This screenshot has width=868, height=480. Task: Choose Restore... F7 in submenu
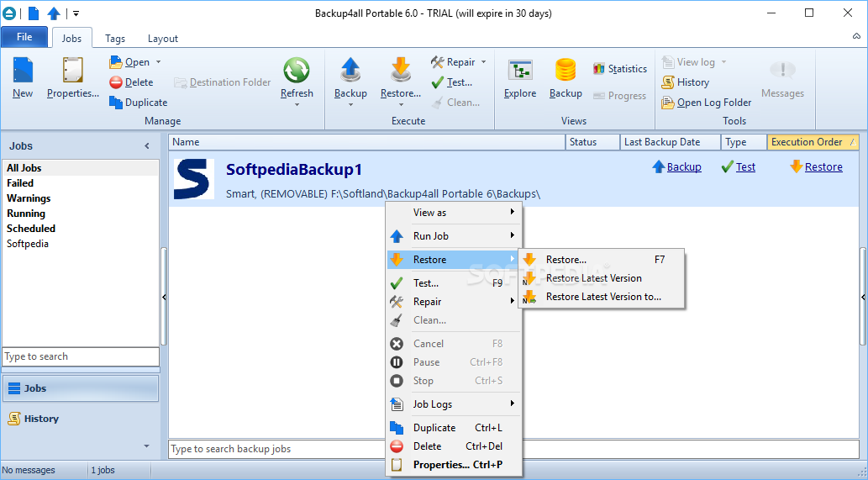[x=602, y=260]
